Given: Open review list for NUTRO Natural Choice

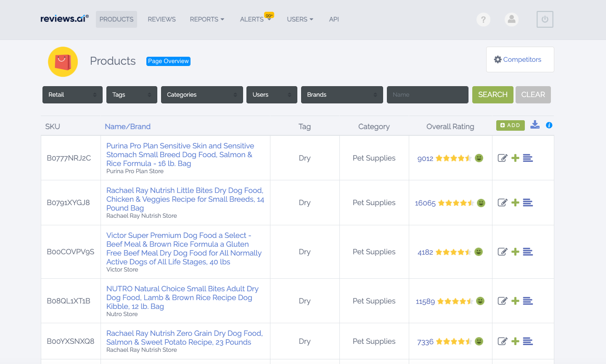Looking at the screenshot, I should click(x=528, y=301).
